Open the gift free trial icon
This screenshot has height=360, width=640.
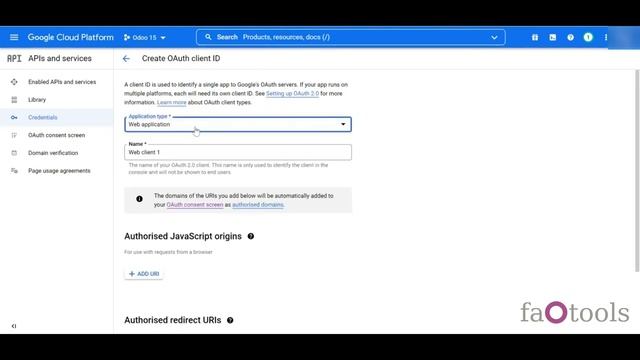pos(535,38)
